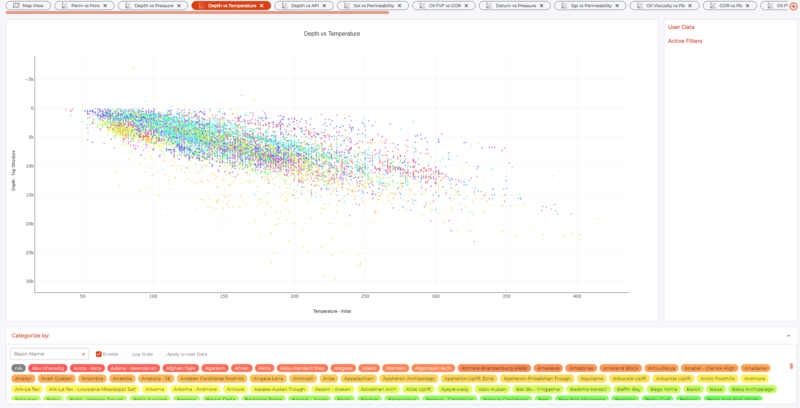Close the Depth vs Temperature tab
Image resolution: width=800 pixels, height=408 pixels.
tap(261, 6)
